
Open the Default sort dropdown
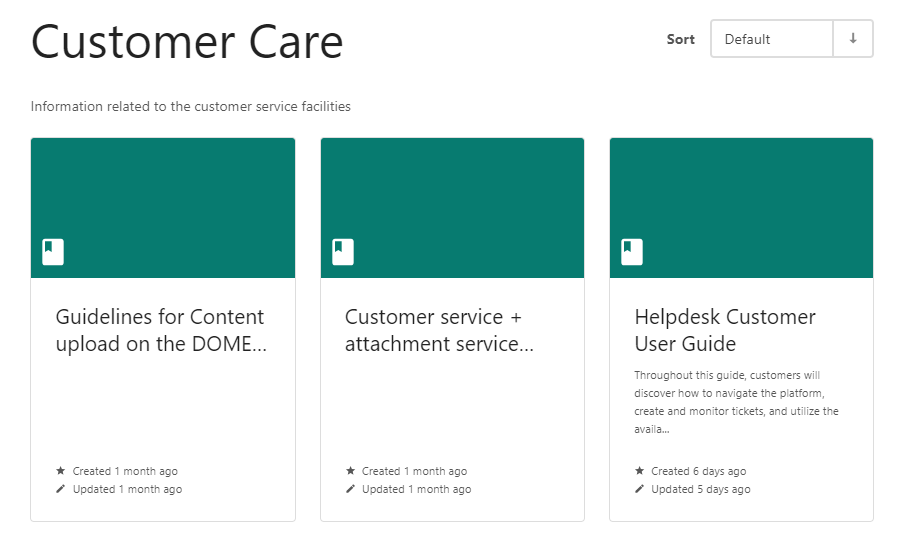point(771,39)
